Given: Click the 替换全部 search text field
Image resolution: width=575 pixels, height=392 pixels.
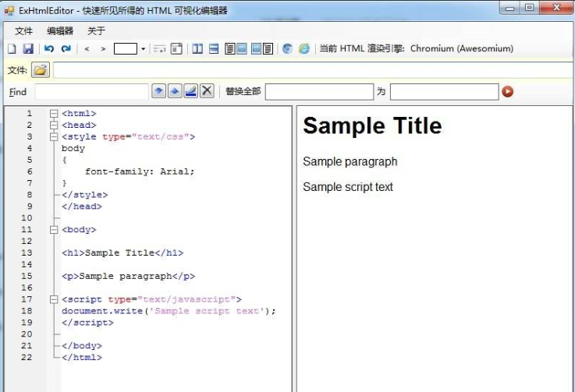Looking at the screenshot, I should tap(319, 92).
